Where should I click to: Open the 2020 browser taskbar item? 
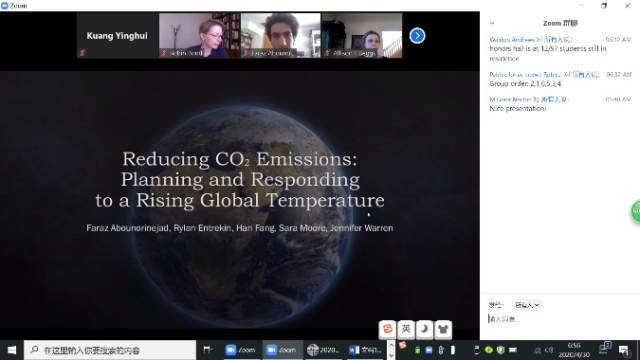(x=323, y=350)
